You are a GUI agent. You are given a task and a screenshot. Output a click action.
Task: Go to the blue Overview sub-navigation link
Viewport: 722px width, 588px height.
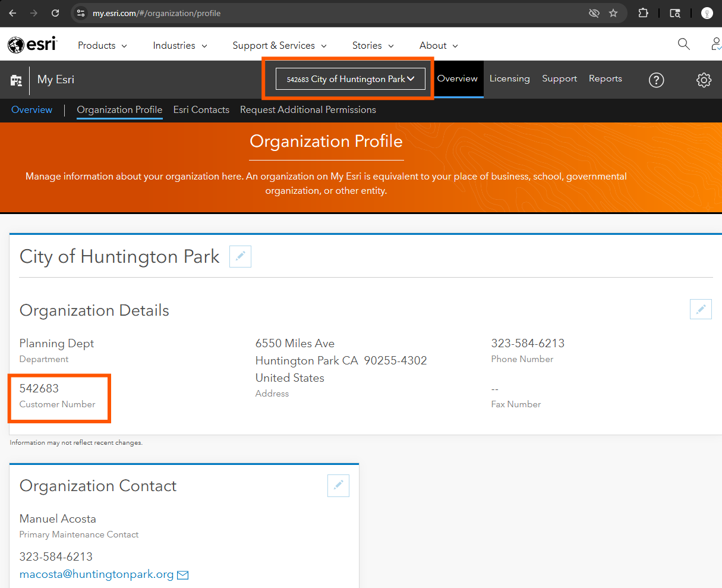tap(32, 109)
